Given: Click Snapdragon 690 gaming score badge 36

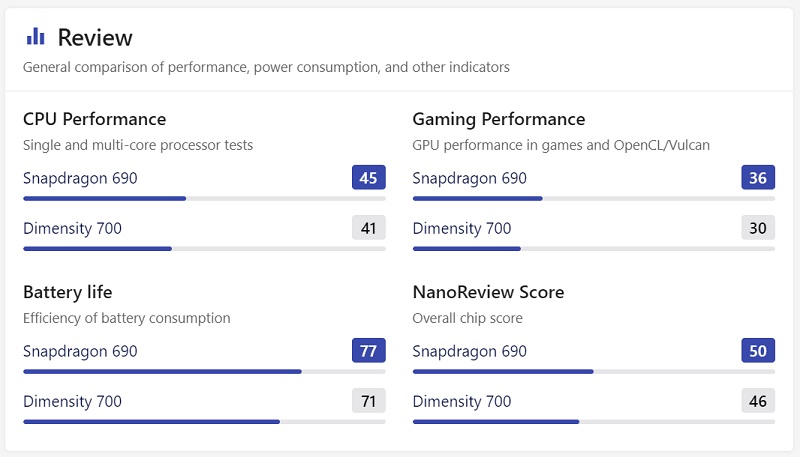Looking at the screenshot, I should (x=758, y=178).
